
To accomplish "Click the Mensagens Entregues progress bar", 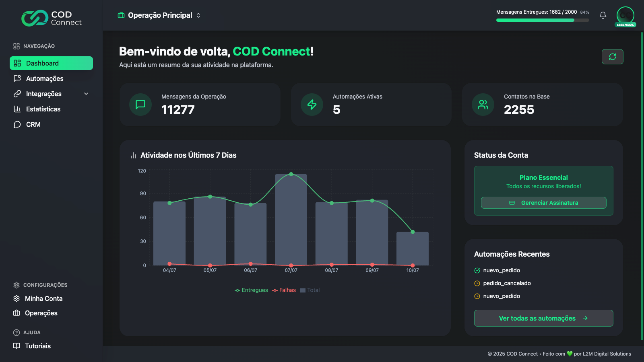I will 543,20.
